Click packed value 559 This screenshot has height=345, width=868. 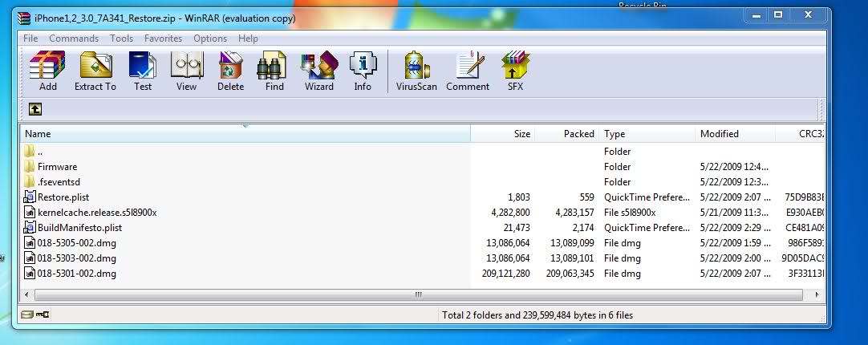586,197
